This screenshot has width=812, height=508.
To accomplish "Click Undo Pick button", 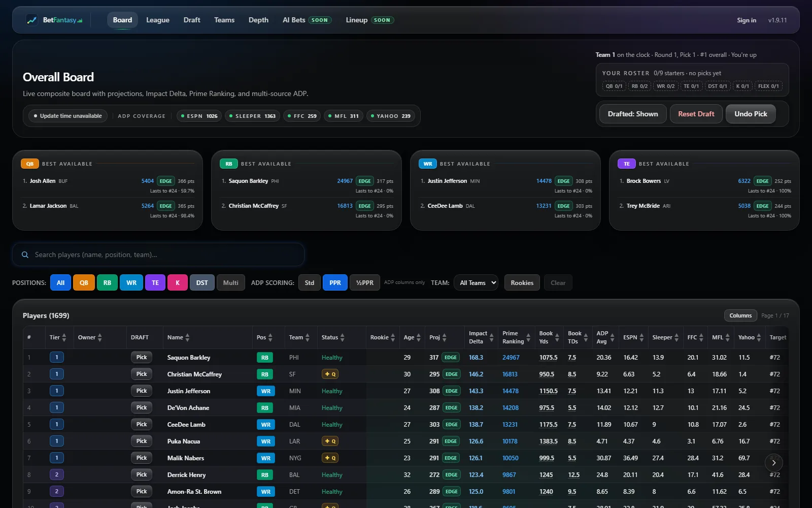I will pyautogui.click(x=751, y=114).
